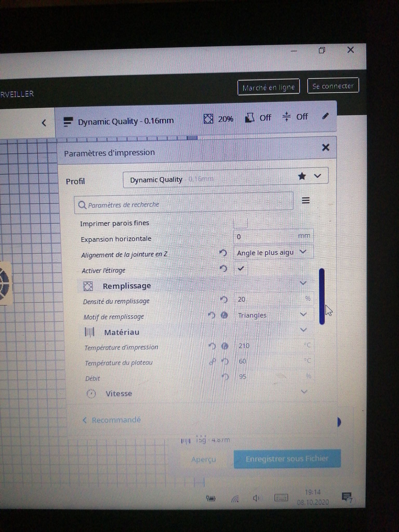The width and height of the screenshot is (399, 532).
Task: Reset Activer l'étirage setting
Action: coord(223,269)
